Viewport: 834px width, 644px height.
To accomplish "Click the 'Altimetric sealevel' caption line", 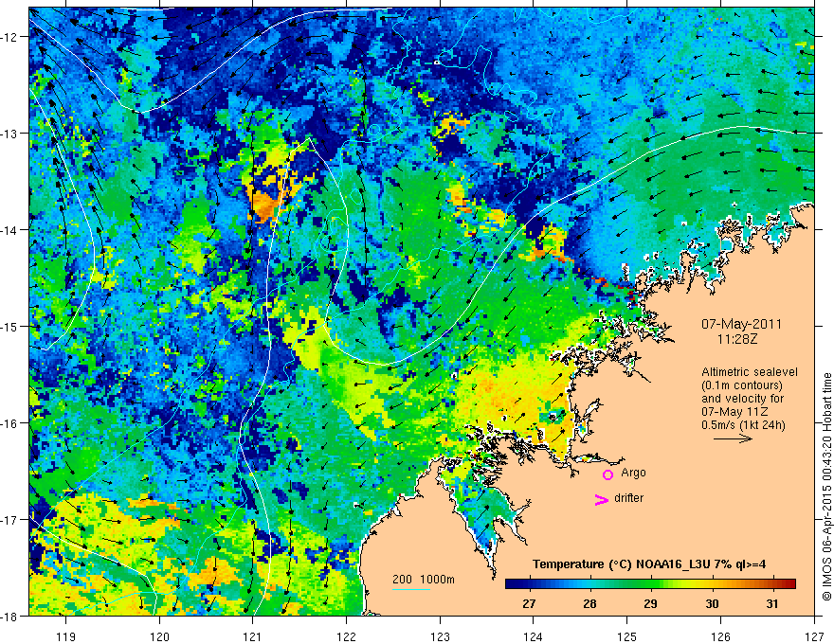I will 750,372.
